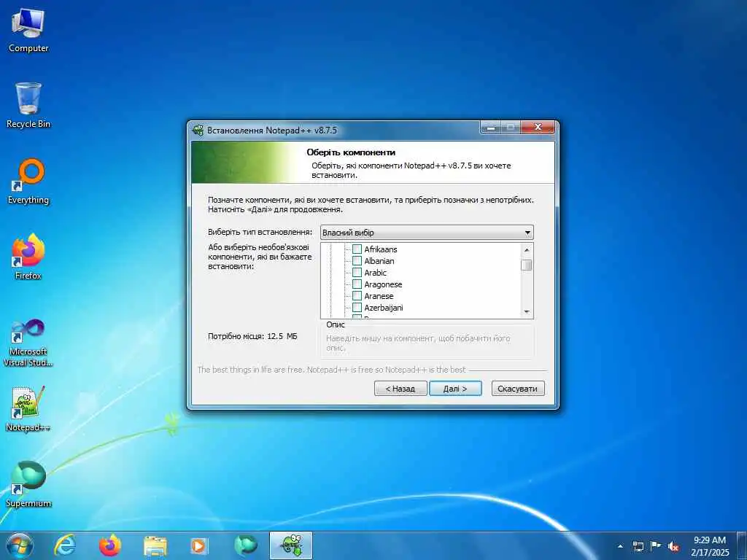
Task: Show hidden system tray icons
Action: [620, 546]
